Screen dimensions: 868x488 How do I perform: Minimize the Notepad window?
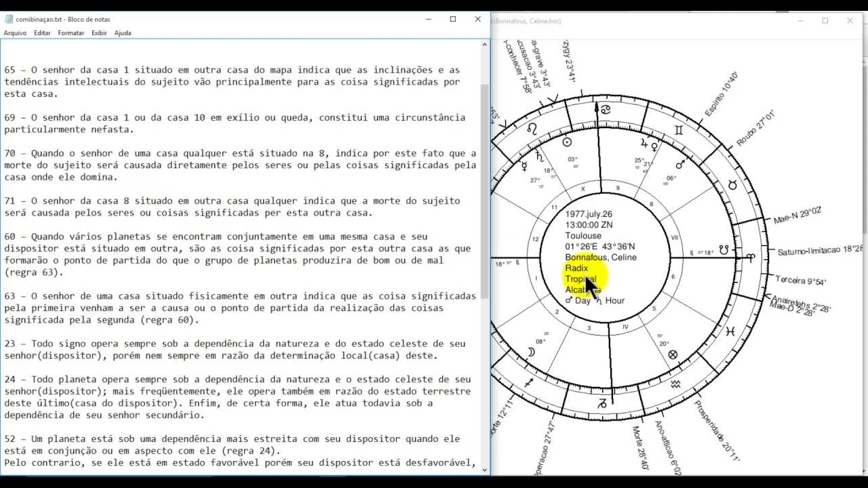tap(427, 19)
